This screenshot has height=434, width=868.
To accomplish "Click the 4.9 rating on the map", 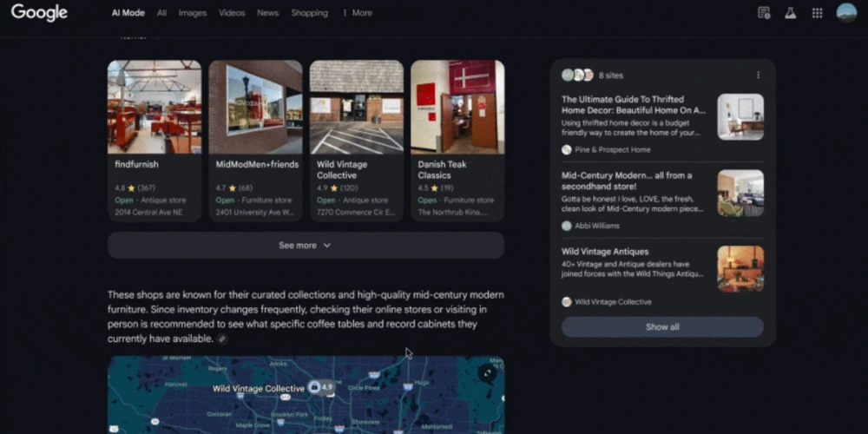I will coord(328,387).
